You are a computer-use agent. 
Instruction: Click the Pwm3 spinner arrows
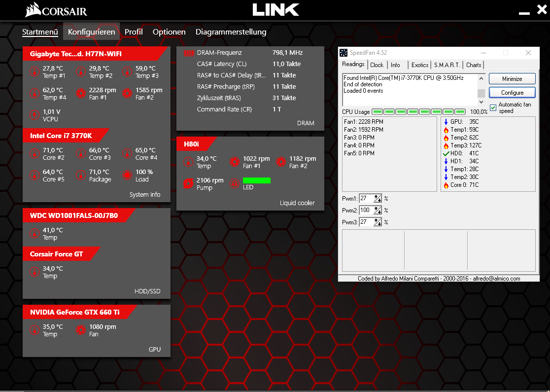[x=378, y=222]
